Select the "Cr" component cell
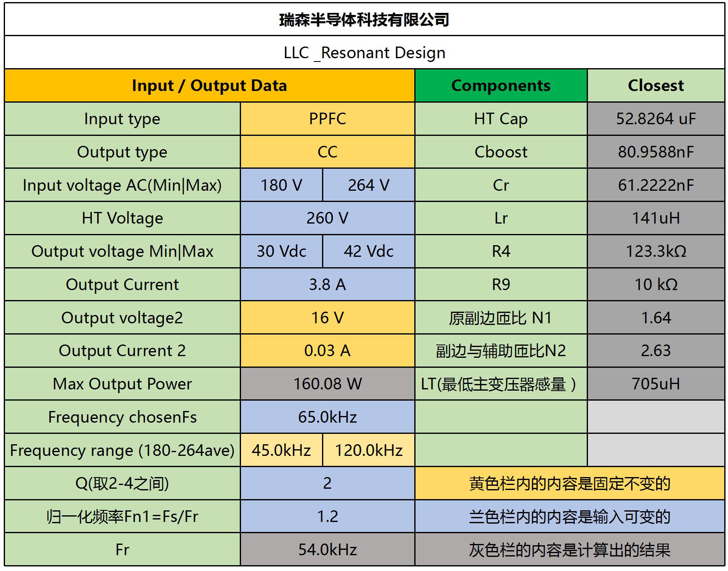 point(501,185)
